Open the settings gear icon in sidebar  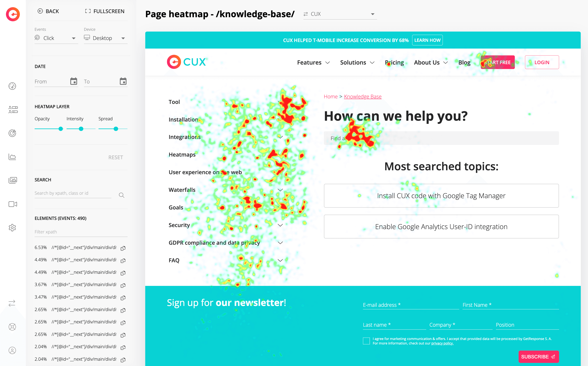click(x=12, y=227)
